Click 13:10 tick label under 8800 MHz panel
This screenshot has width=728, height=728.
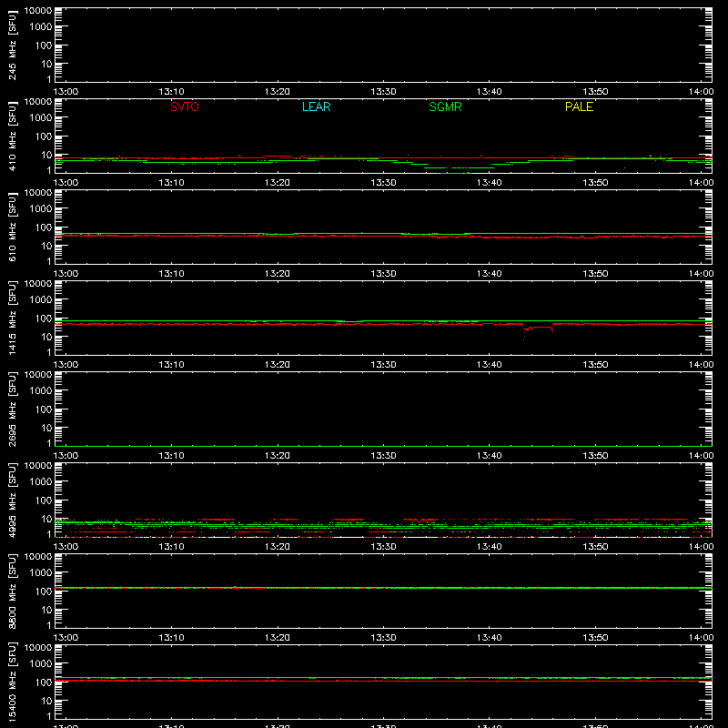171,638
